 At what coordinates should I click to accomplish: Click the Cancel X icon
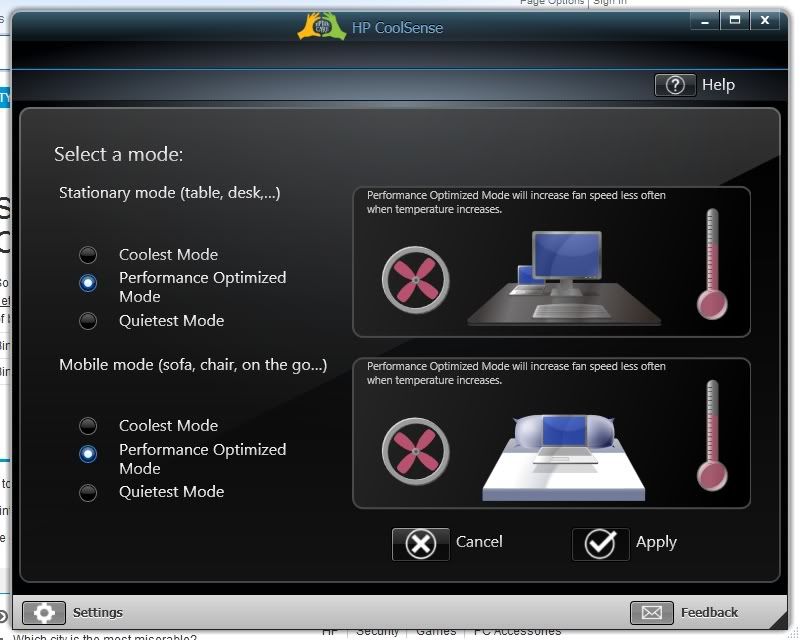420,544
